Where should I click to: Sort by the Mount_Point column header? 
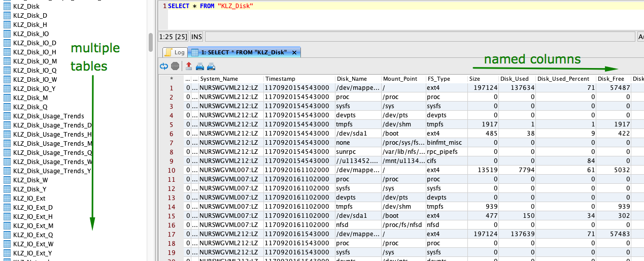tap(403, 79)
